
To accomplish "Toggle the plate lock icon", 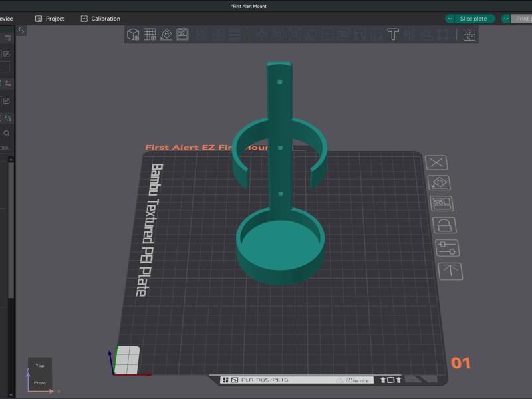I will (x=444, y=225).
